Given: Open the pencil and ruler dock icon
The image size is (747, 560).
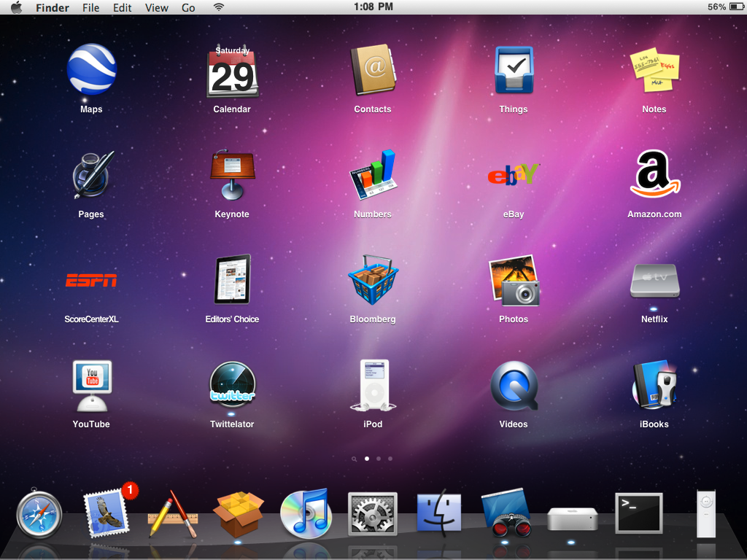Looking at the screenshot, I should point(174,516).
